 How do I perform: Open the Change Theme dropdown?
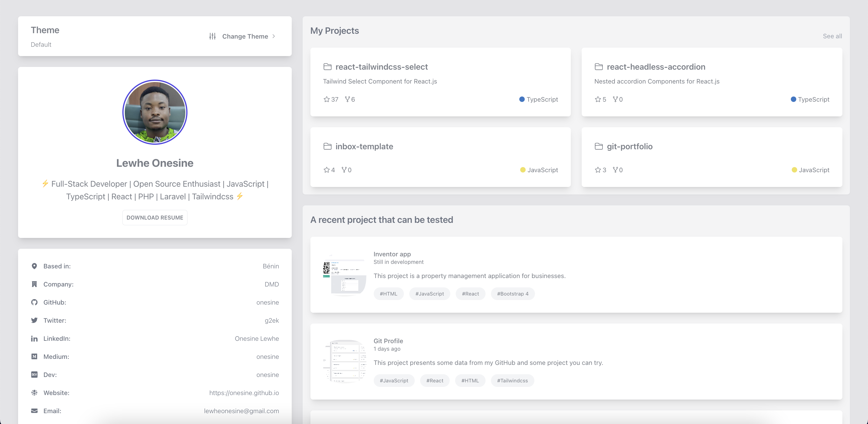point(245,36)
